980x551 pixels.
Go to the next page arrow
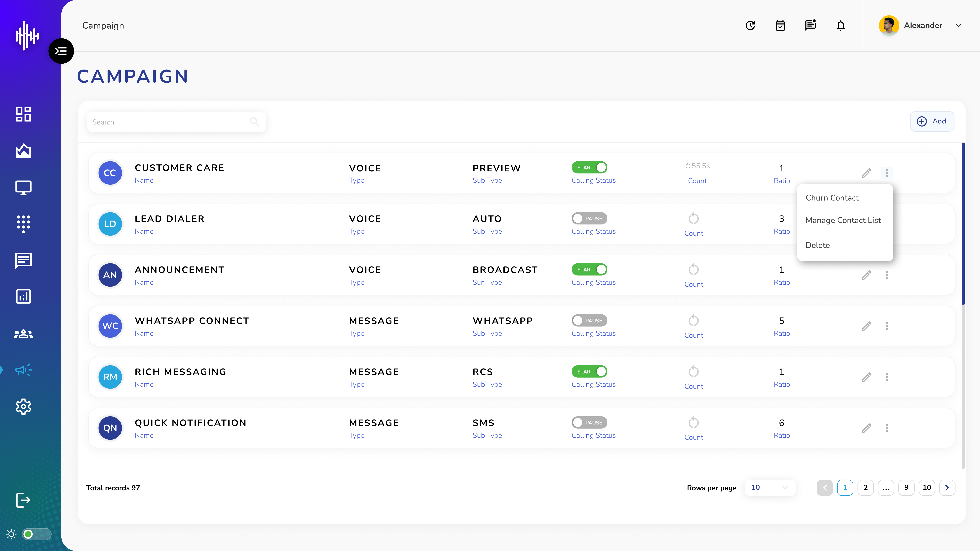(947, 488)
